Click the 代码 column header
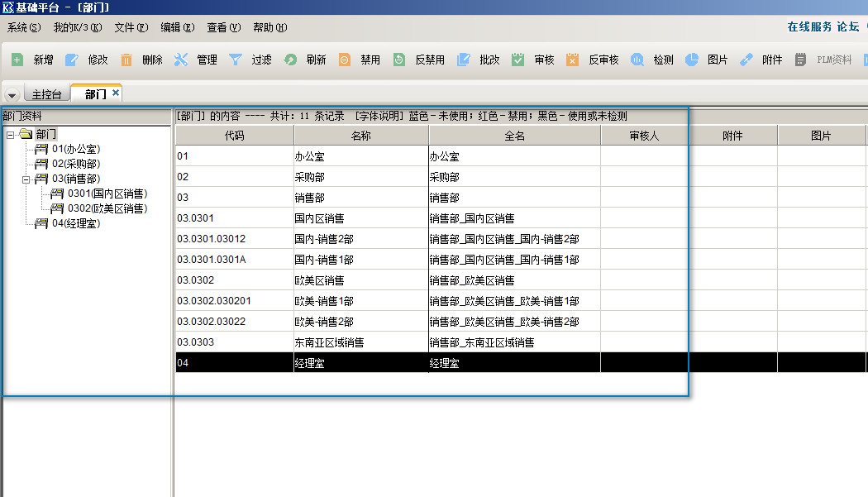The image size is (868, 497). click(x=235, y=136)
